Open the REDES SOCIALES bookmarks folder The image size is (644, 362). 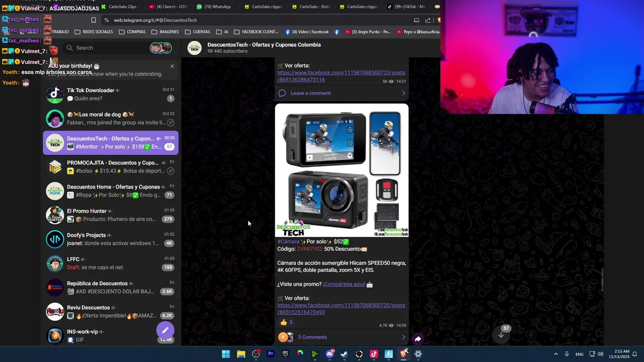click(x=94, y=32)
